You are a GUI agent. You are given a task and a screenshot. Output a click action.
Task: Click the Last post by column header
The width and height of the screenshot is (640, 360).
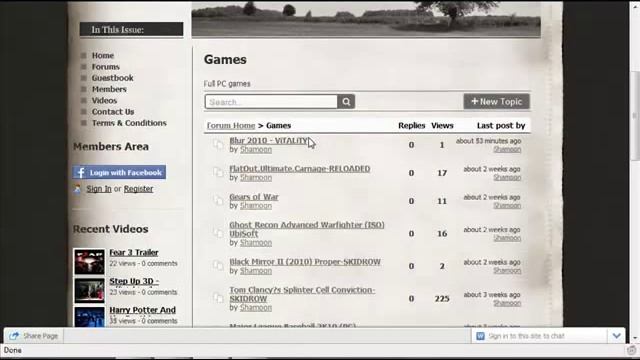coord(501,126)
